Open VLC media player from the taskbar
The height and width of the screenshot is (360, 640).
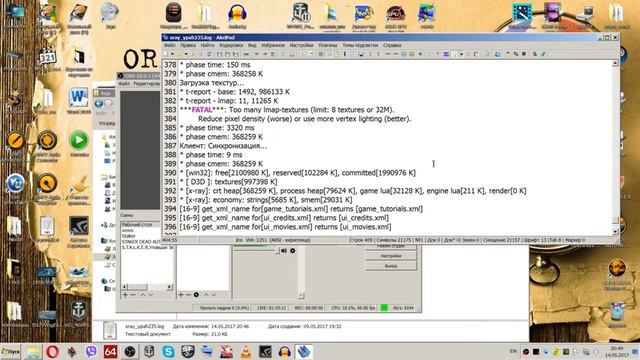click(x=246, y=352)
